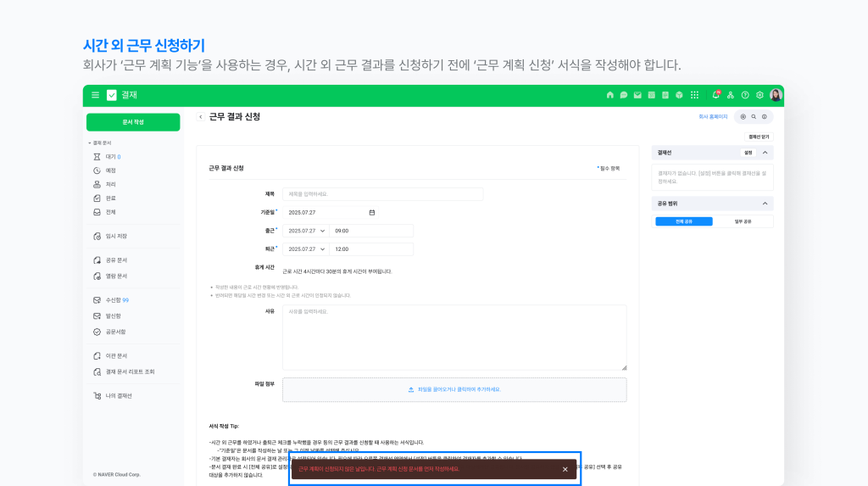The width and height of the screenshot is (868, 486).
Task: Collapse the 결재선 panel chevron
Action: (765, 153)
